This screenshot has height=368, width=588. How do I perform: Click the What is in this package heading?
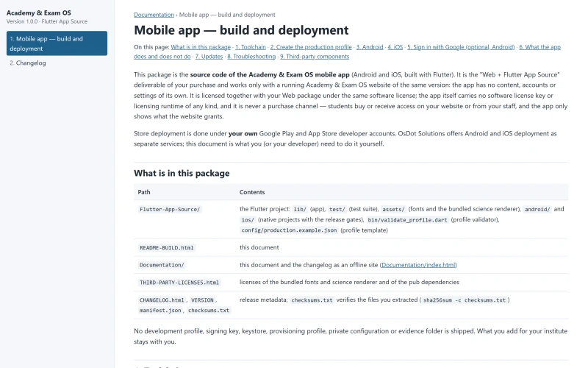[182, 173]
